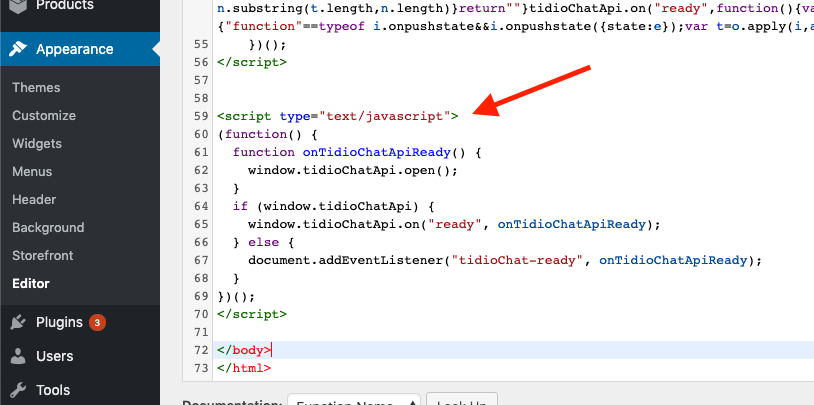Click function onTidioChatApiReady on line 61
This screenshot has height=405, width=814.
click(358, 152)
